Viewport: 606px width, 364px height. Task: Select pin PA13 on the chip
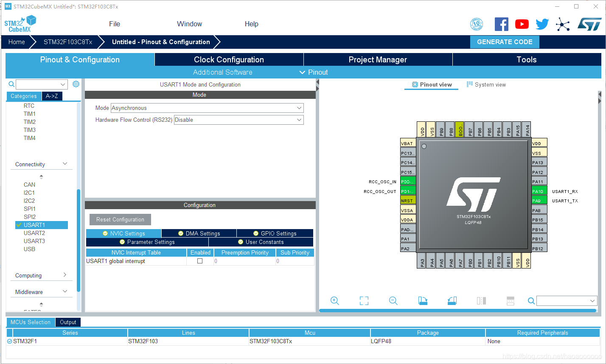click(x=539, y=162)
